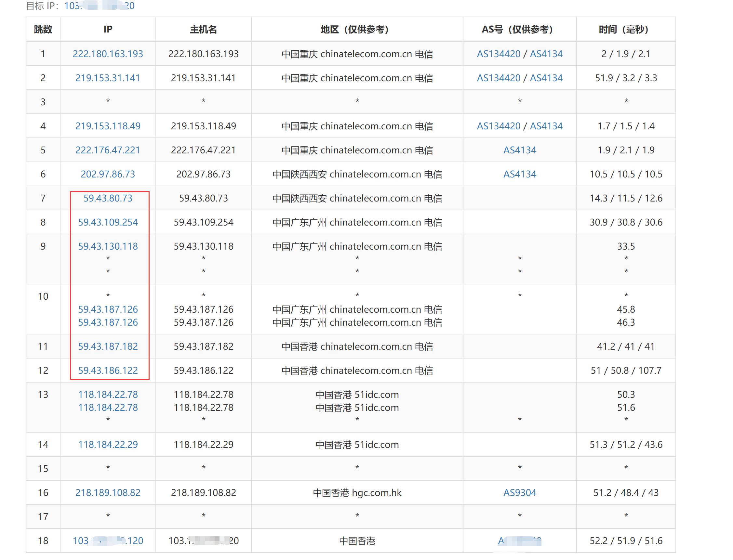
Task: Open IP link 59.43.109.254
Action: pos(108,222)
